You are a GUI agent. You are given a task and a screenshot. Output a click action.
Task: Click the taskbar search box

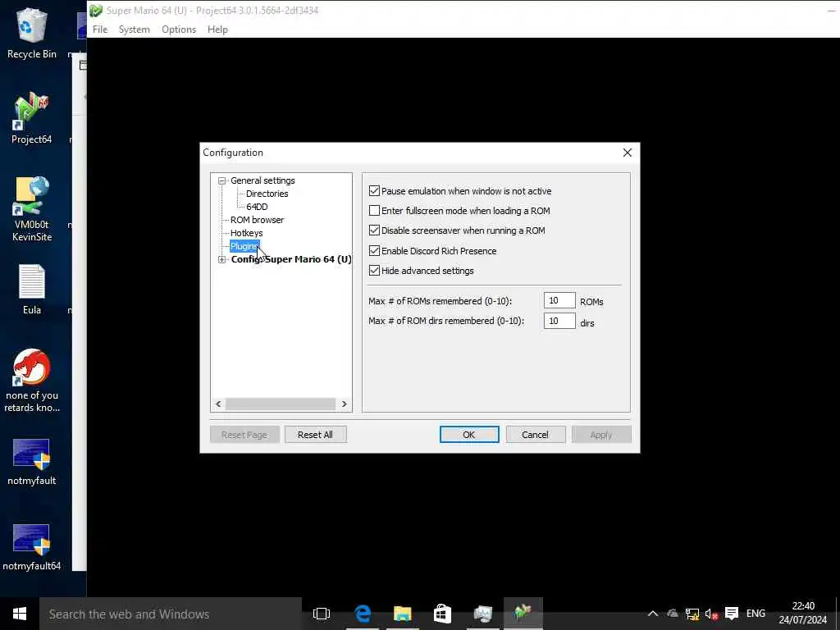pyautogui.click(x=171, y=614)
